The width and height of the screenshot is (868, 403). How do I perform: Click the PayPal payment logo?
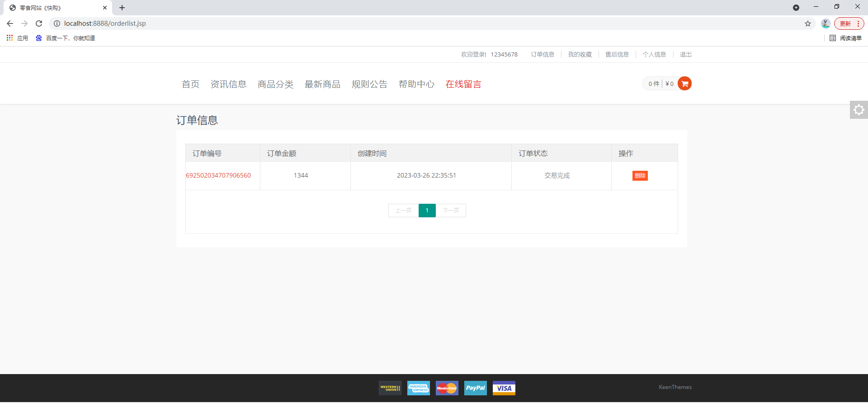point(476,388)
